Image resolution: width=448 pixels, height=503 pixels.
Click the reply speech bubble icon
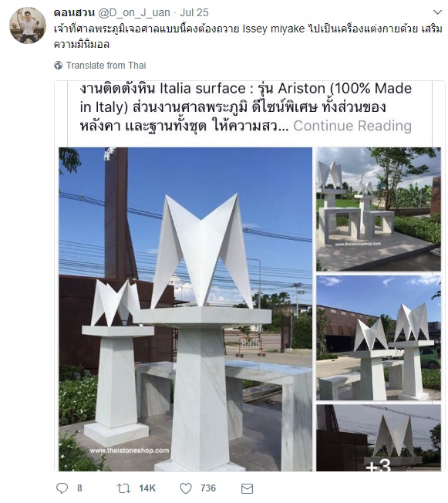coord(62,488)
